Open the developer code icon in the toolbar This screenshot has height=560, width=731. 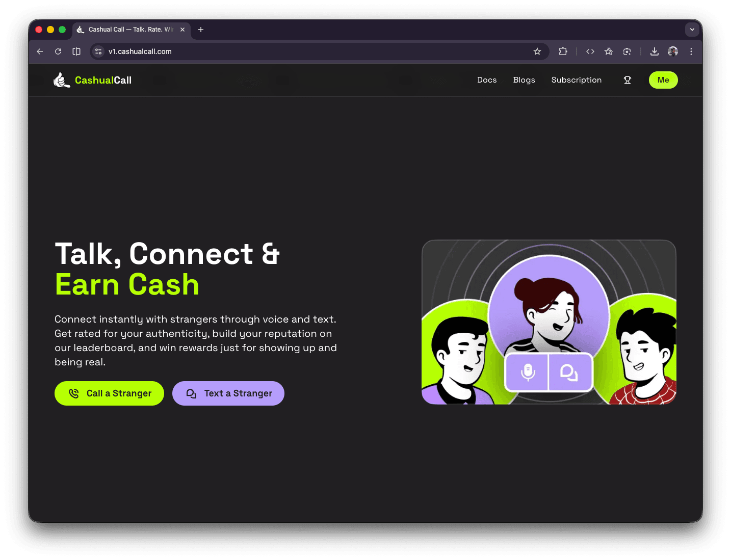tap(590, 51)
